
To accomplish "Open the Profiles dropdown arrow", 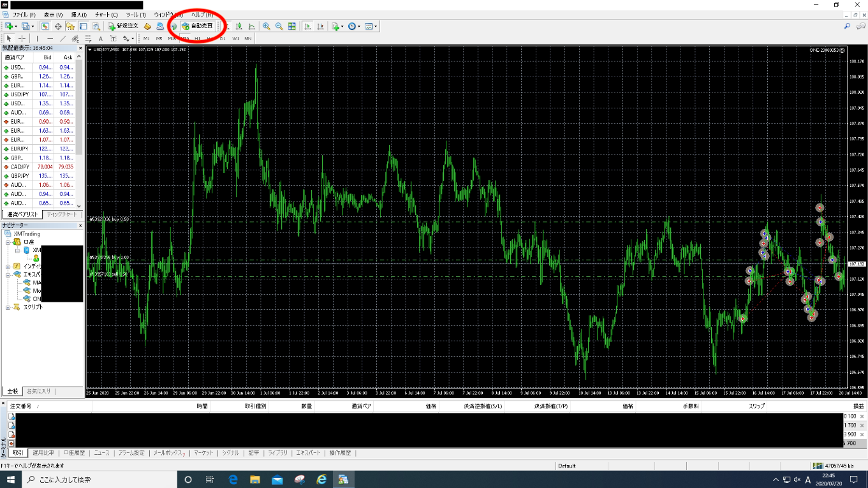I will [x=33, y=26].
